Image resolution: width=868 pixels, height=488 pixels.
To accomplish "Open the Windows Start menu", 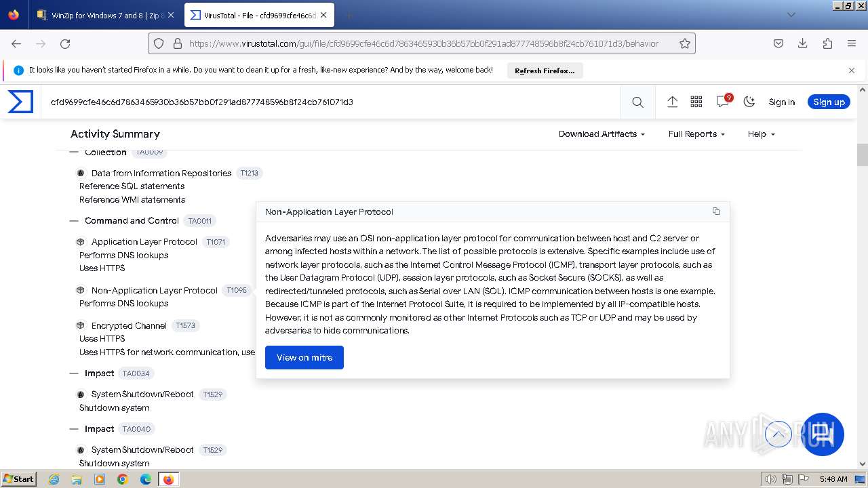I will pyautogui.click(x=19, y=479).
